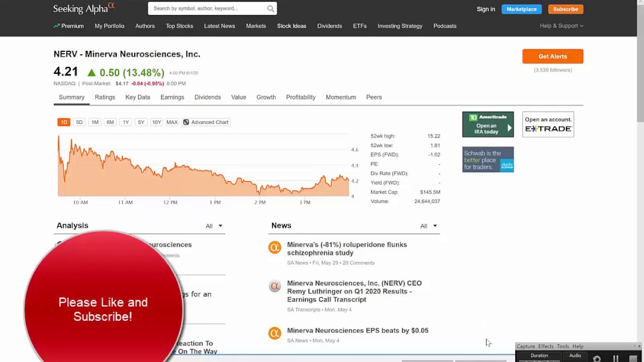Open the Earnings tab
This screenshot has width=644, height=362.
[172, 98]
